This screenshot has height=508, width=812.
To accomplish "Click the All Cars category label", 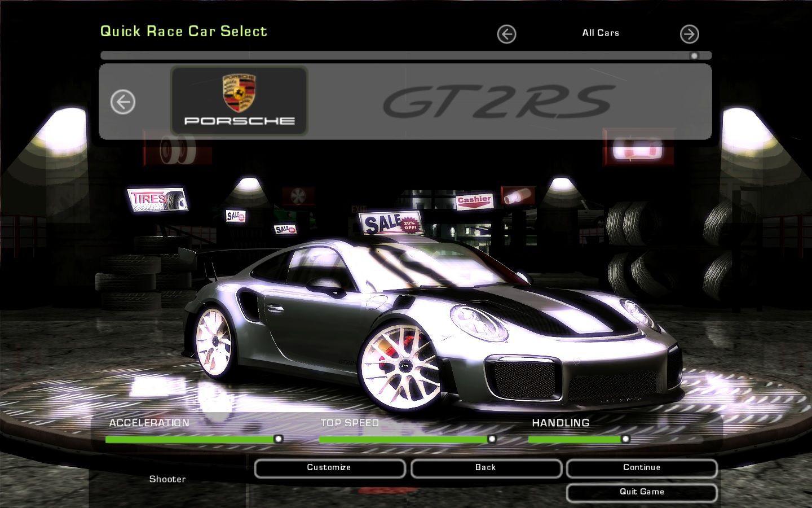I will click(601, 33).
